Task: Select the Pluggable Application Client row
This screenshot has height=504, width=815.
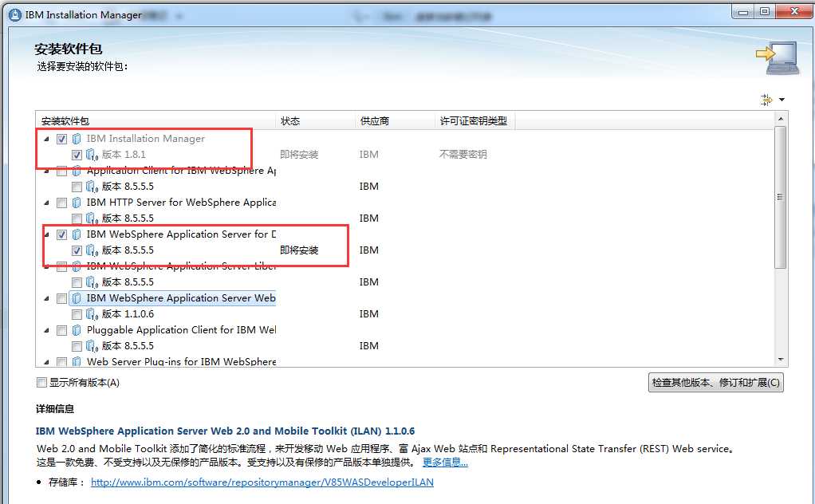Action: [x=181, y=330]
